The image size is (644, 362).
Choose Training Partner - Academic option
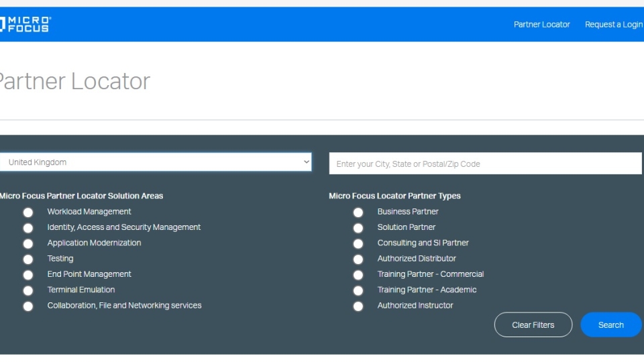[358, 290]
